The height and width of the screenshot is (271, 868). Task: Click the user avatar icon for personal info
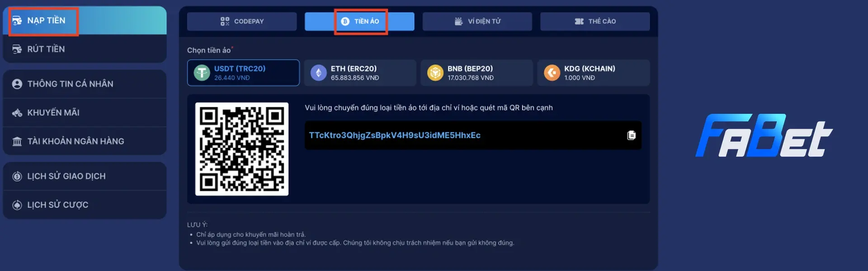pos(17,84)
